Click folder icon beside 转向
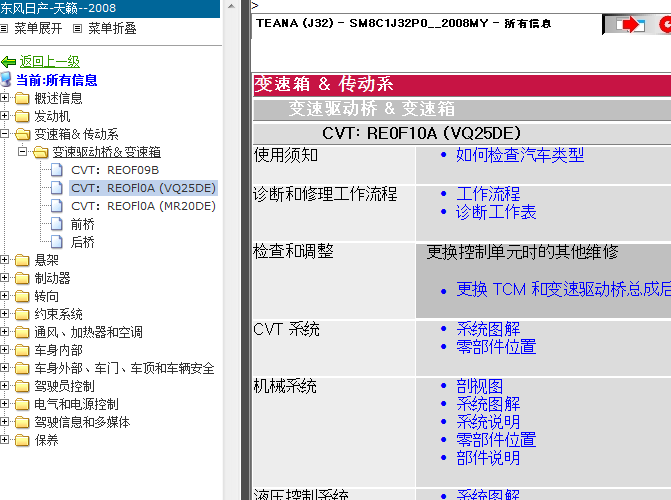Viewport: 671px width, 500px height. tap(22, 296)
